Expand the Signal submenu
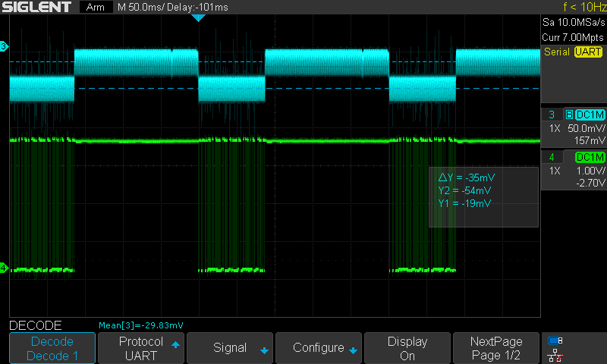 click(230, 348)
